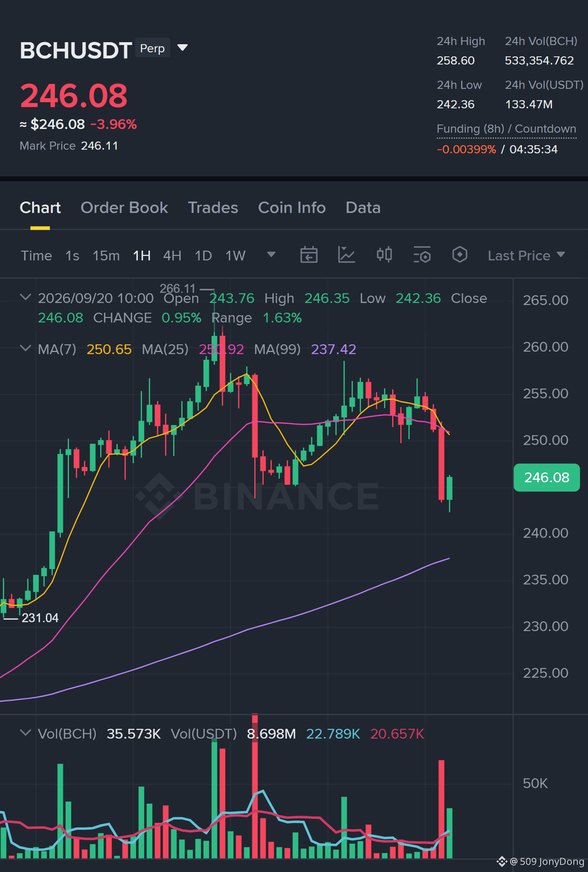Open the line chart indicators icon
Screen dimensions: 588x872
346,255
